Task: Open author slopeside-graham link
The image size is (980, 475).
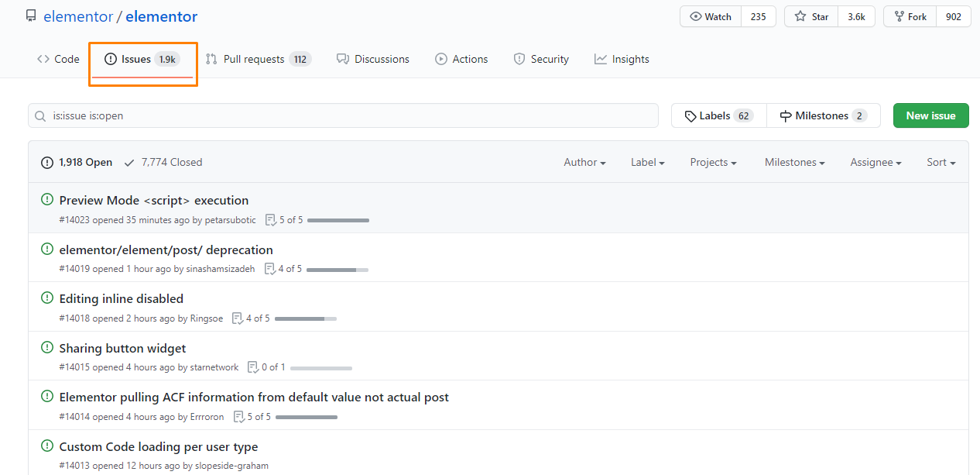Action: click(231, 466)
